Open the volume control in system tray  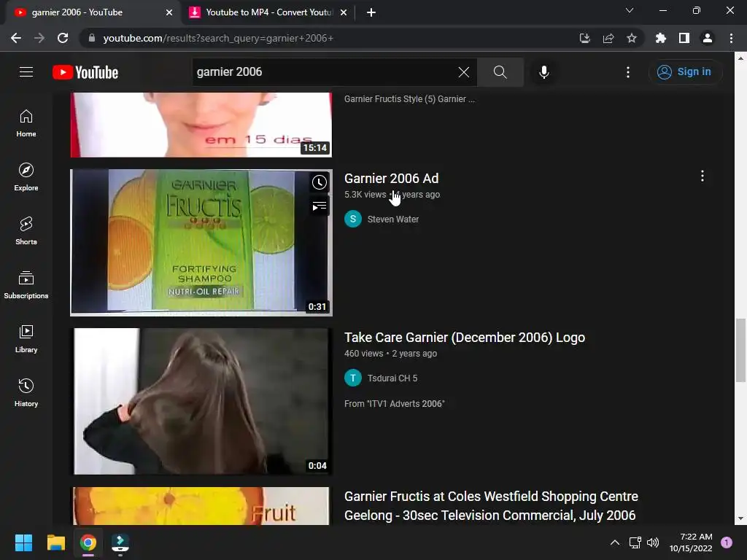coord(653,542)
